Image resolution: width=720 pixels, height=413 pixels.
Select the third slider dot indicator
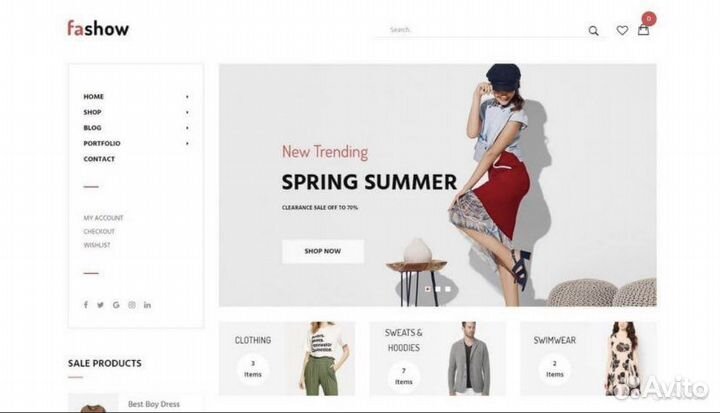pyautogui.click(x=448, y=289)
